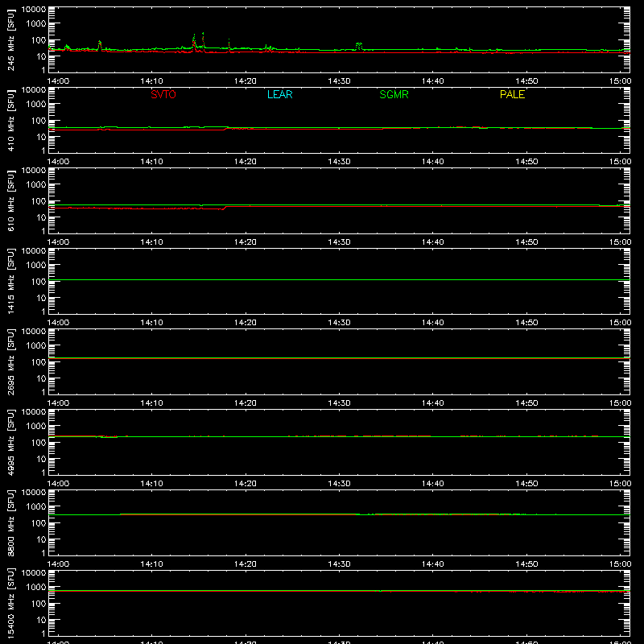Click the cyan LEAR legend label
644x644 pixels.
click(279, 94)
